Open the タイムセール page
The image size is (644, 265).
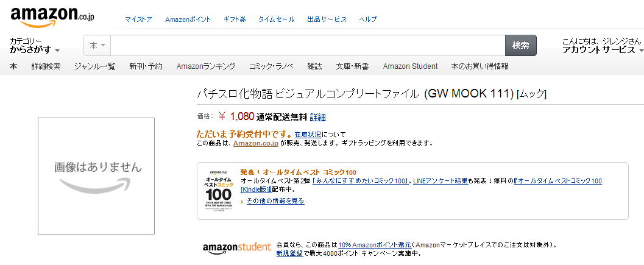point(277,19)
